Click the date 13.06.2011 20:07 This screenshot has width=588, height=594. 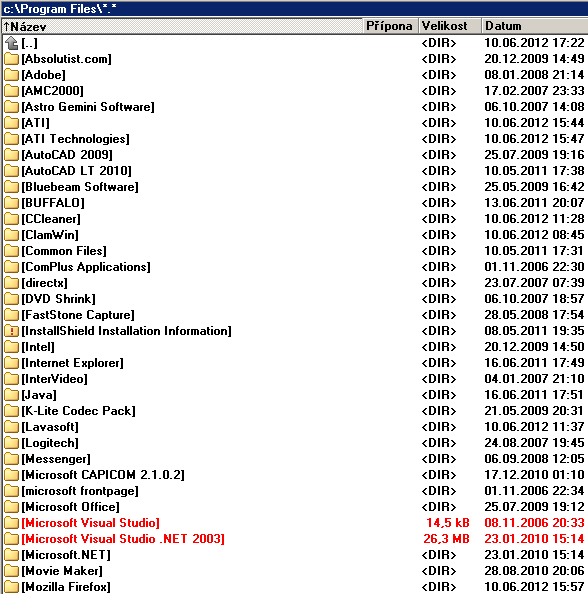[535, 203]
